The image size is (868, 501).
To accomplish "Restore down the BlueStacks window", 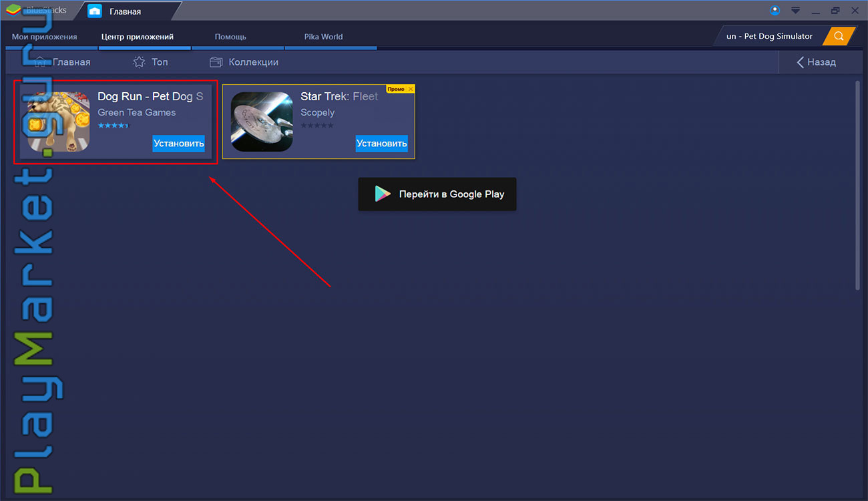I will (x=835, y=11).
